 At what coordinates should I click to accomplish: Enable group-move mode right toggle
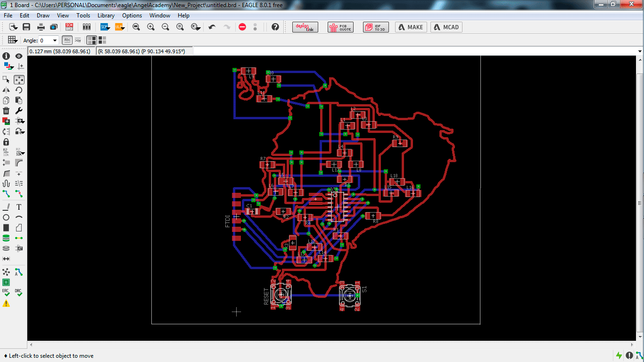pyautogui.click(x=102, y=41)
